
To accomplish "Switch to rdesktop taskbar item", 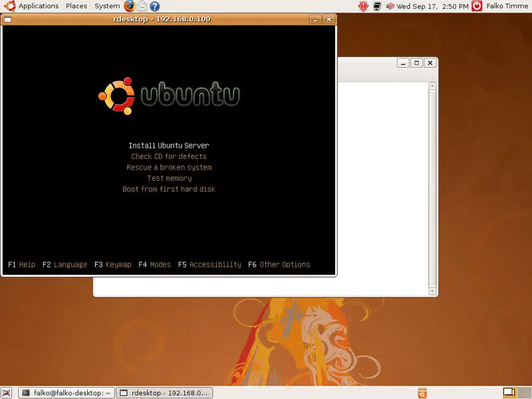I will coord(164,393).
